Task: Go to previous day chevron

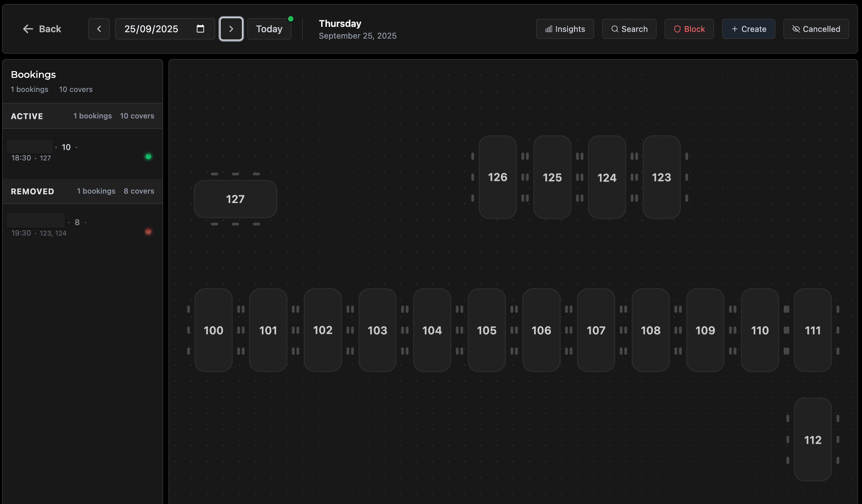Action: [x=99, y=29]
